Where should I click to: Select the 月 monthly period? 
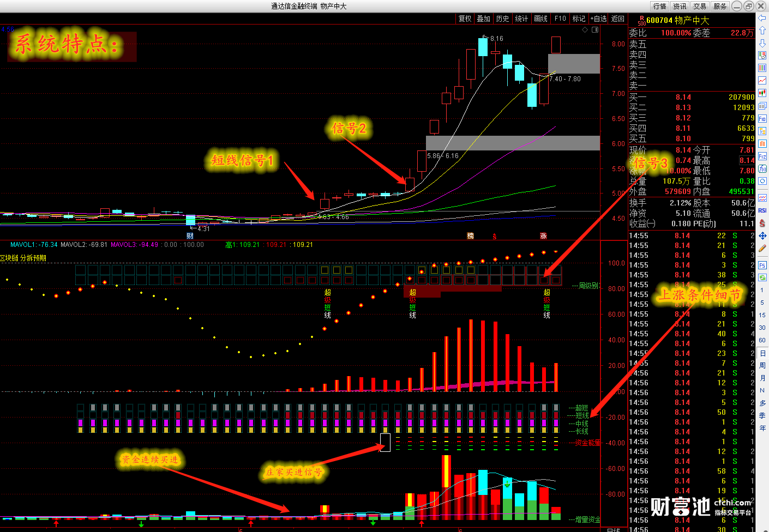[762, 378]
